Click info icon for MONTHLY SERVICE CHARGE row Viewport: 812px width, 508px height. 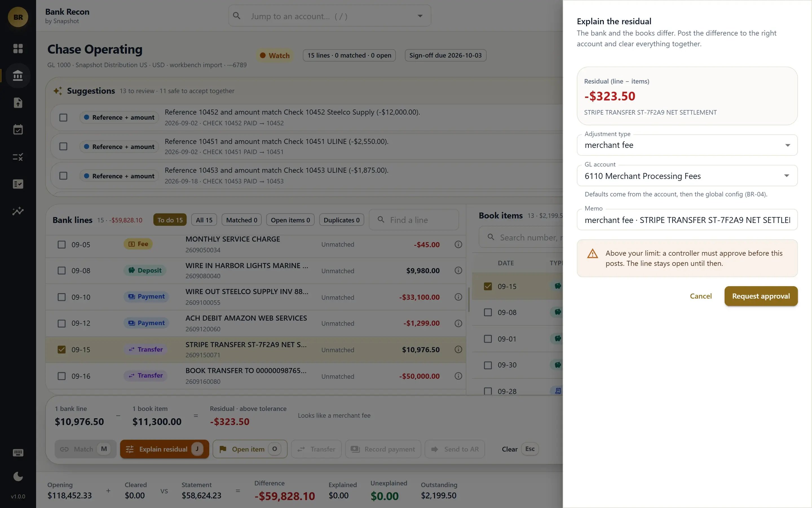458,244
